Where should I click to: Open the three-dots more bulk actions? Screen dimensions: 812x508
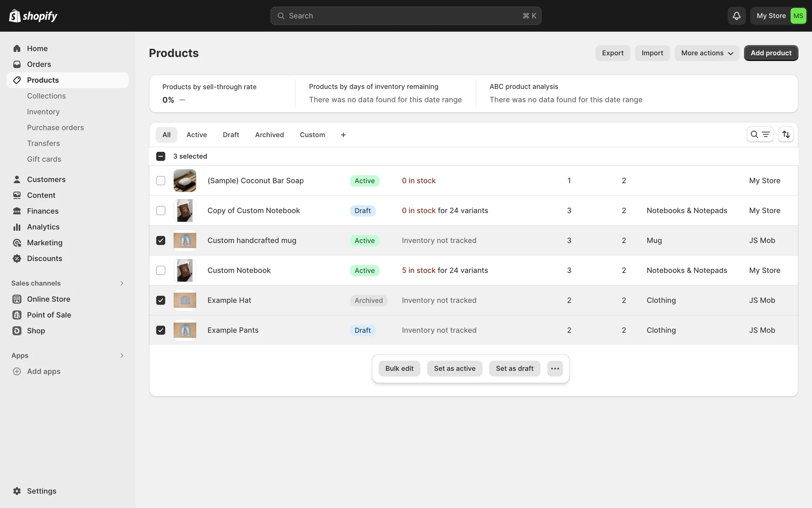555,368
